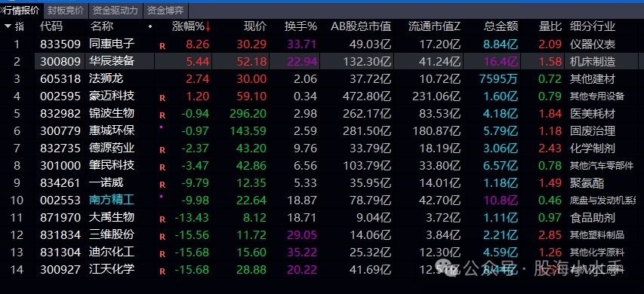Click the R marker beside 豪迈科技
Screen dimensions: 644x294
pos(162,99)
